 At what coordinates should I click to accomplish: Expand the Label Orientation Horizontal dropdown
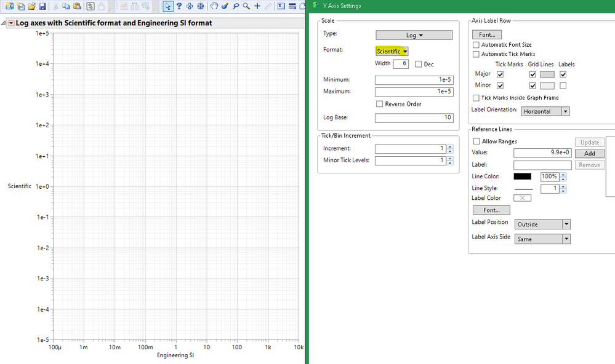coord(545,111)
